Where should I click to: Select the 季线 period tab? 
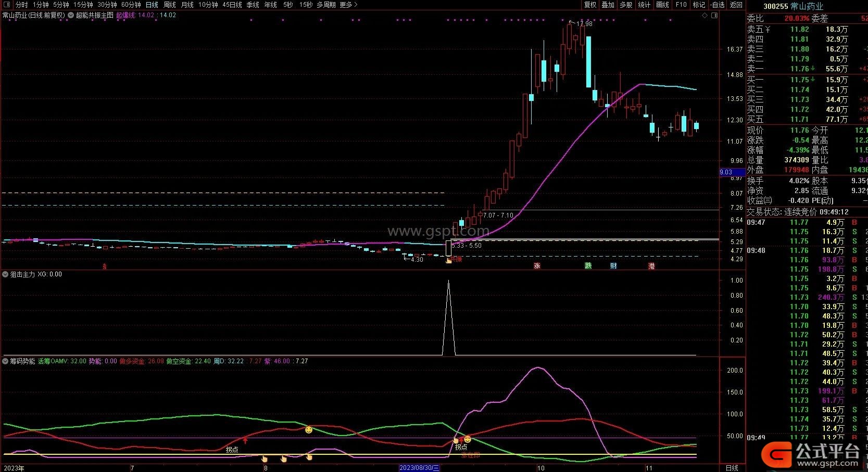pyautogui.click(x=253, y=5)
